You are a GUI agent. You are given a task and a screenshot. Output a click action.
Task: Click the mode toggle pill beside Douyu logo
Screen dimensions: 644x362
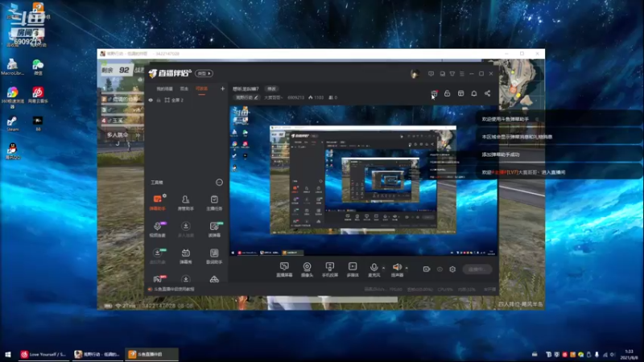coord(204,73)
